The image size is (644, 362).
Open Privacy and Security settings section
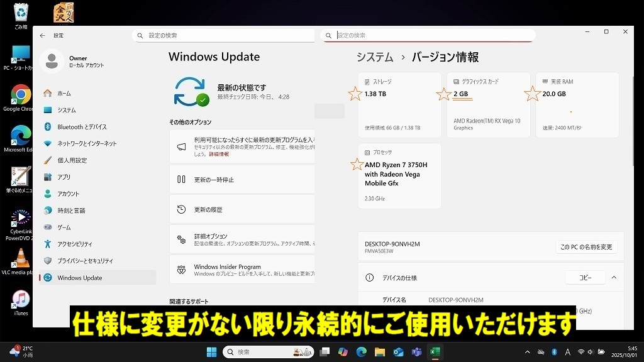[x=85, y=261]
